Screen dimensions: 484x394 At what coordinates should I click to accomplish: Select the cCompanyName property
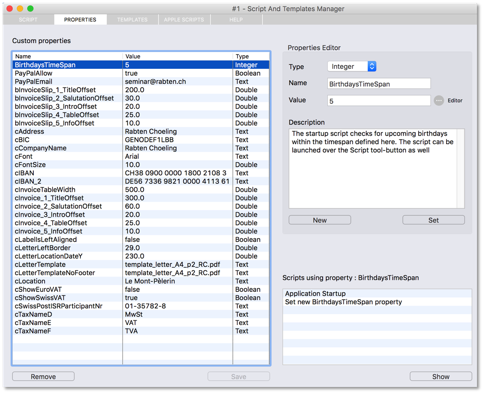[141, 148]
